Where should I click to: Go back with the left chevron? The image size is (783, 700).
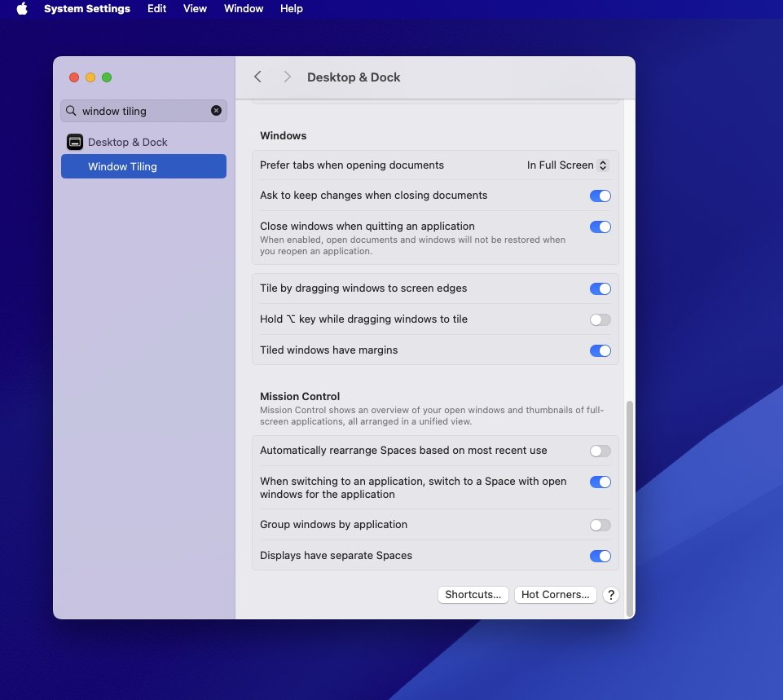click(257, 77)
